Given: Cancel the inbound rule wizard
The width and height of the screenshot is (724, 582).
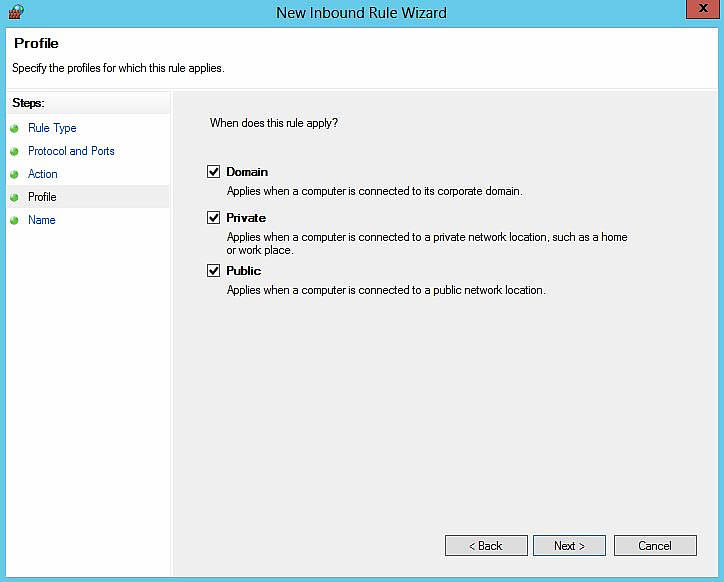Looking at the screenshot, I should pyautogui.click(x=655, y=546).
